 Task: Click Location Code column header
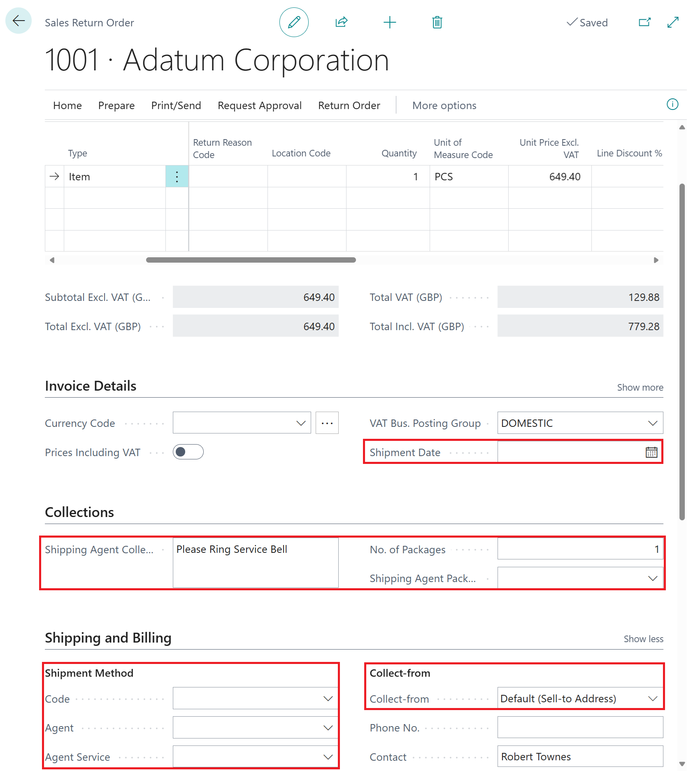(x=301, y=153)
